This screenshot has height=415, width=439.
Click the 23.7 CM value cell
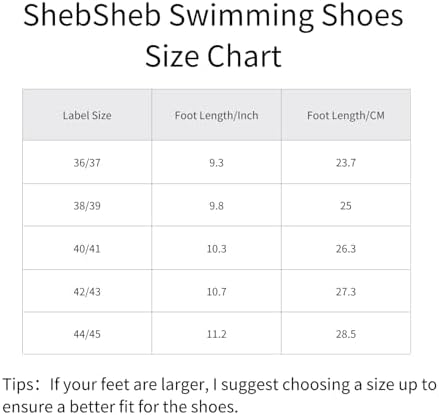346,162
